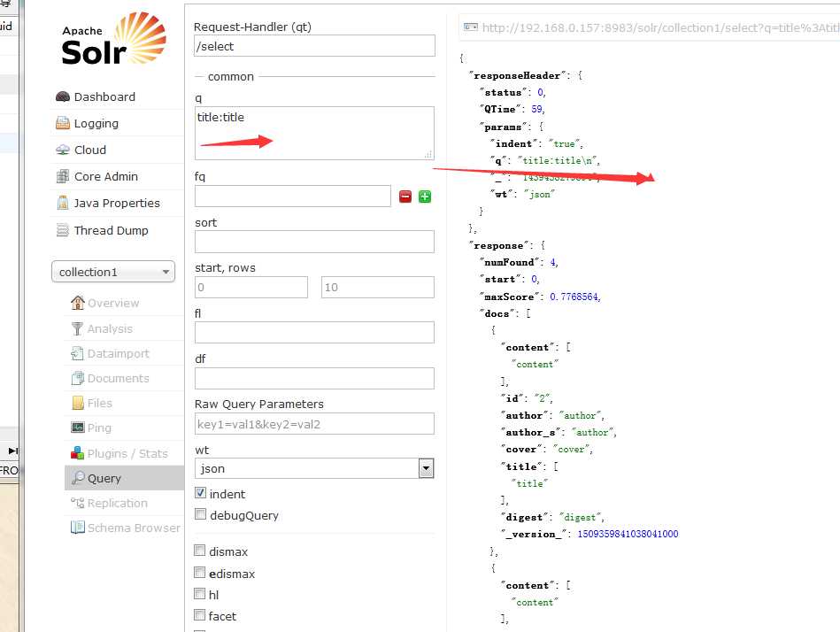Open the Logging page
This screenshot has width=840, height=632.
point(96,124)
